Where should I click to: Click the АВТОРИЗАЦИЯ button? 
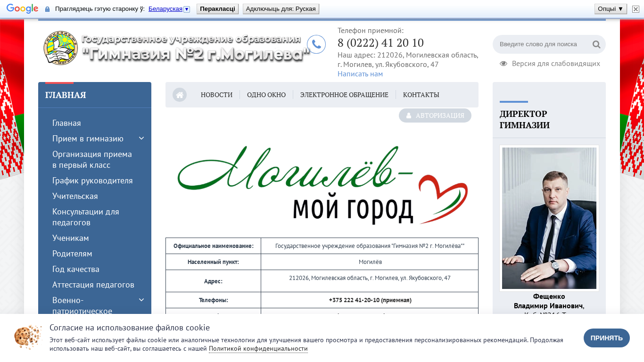[435, 115]
